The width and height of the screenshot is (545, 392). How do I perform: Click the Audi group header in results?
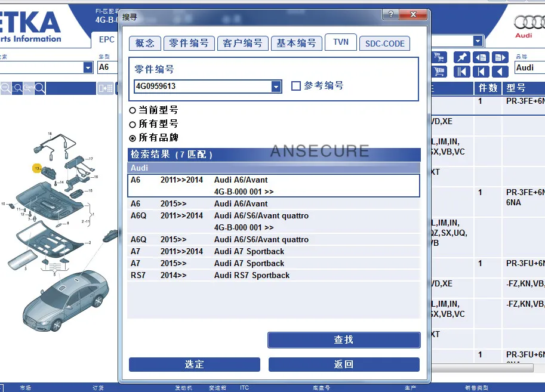tap(274, 168)
